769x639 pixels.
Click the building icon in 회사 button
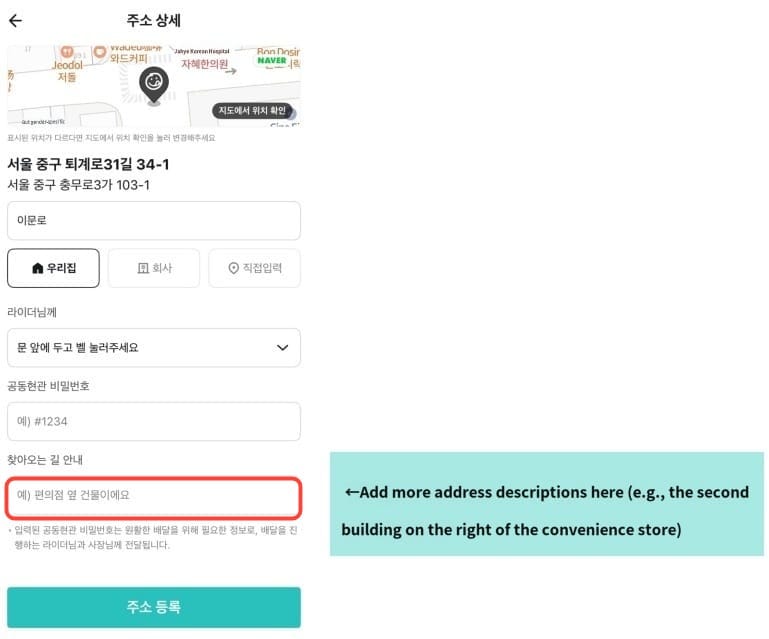pos(142,268)
